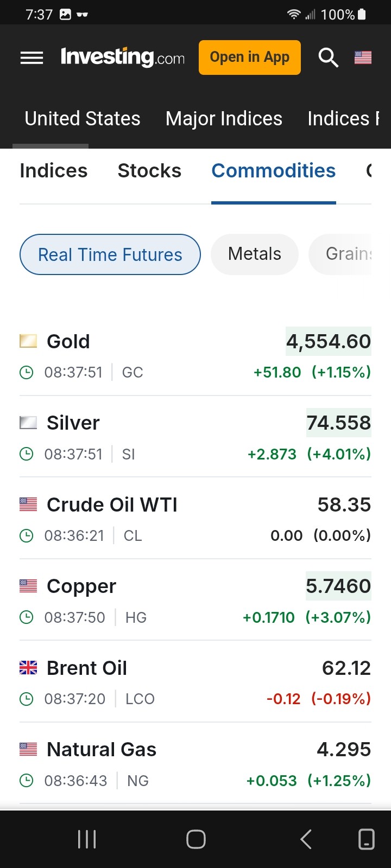The image size is (391, 868).
Task: Tap the Silver price 74.558
Action: pyautogui.click(x=338, y=423)
